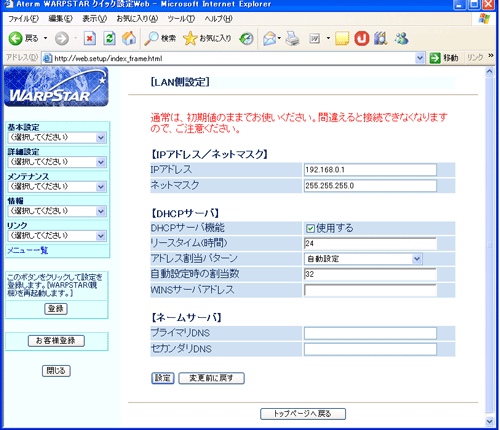Screen dimensions: 500x430
Task: Click the 閉じる button
Action: 56,371
